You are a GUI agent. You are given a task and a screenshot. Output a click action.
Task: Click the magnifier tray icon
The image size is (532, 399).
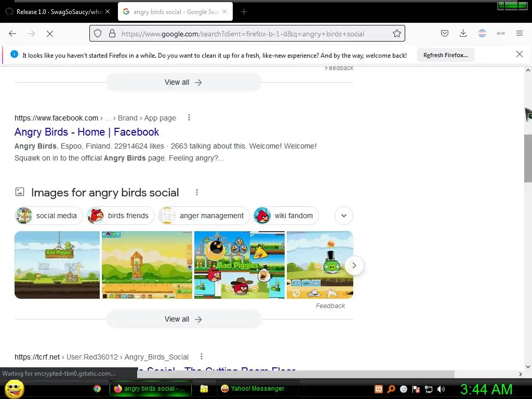point(391,389)
